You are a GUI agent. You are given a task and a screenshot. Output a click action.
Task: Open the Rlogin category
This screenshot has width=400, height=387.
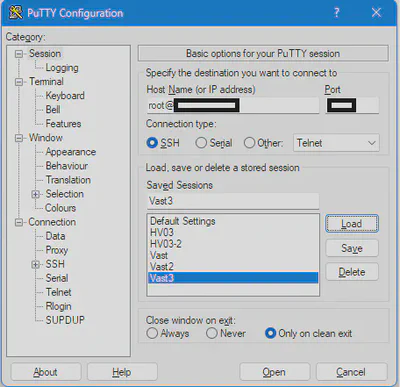click(x=59, y=306)
